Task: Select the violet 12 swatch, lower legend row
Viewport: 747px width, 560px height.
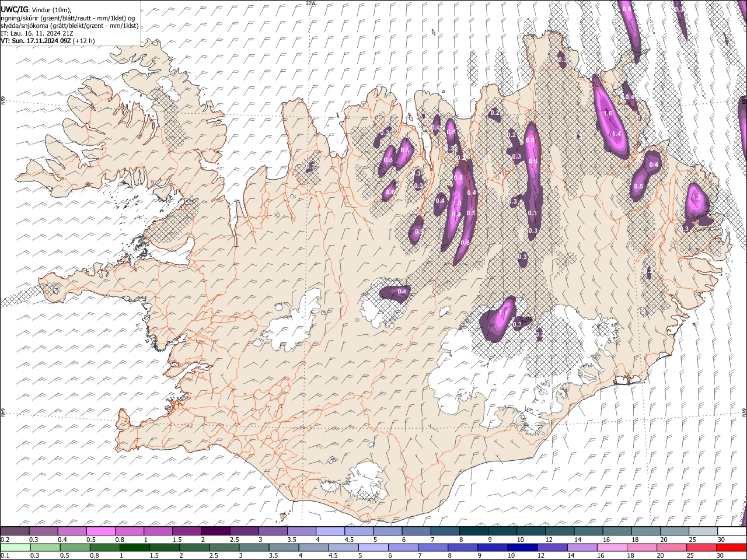Action: point(553,547)
